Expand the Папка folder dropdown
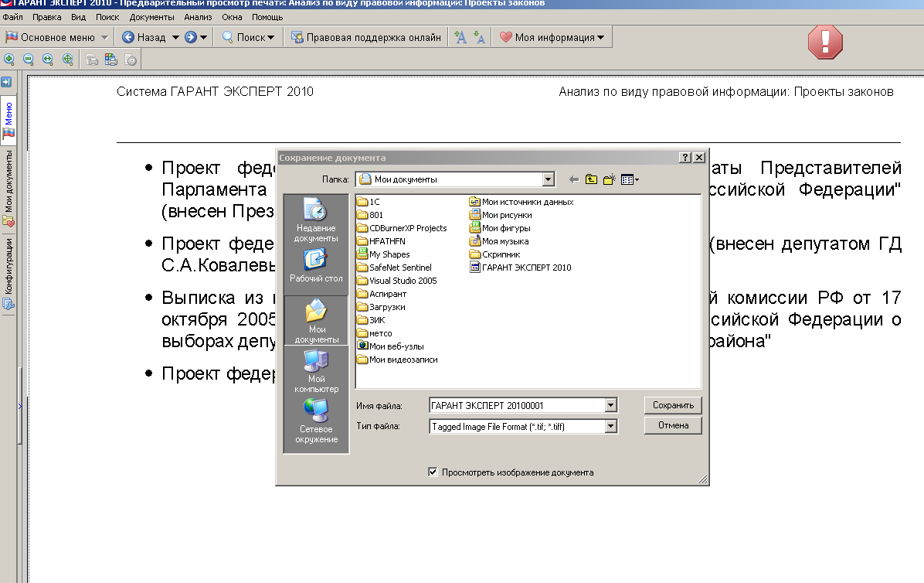Viewport: 924px width, 583px height. [548, 179]
